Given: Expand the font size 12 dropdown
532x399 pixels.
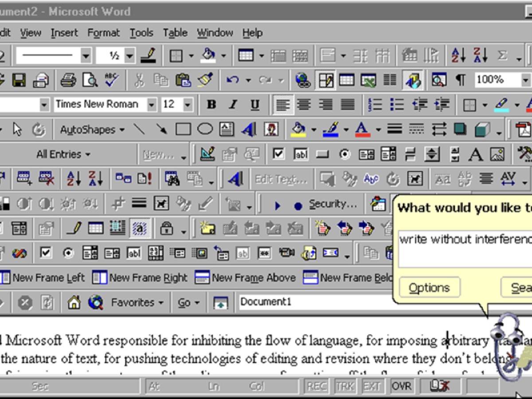Looking at the screenshot, I should 188,105.
